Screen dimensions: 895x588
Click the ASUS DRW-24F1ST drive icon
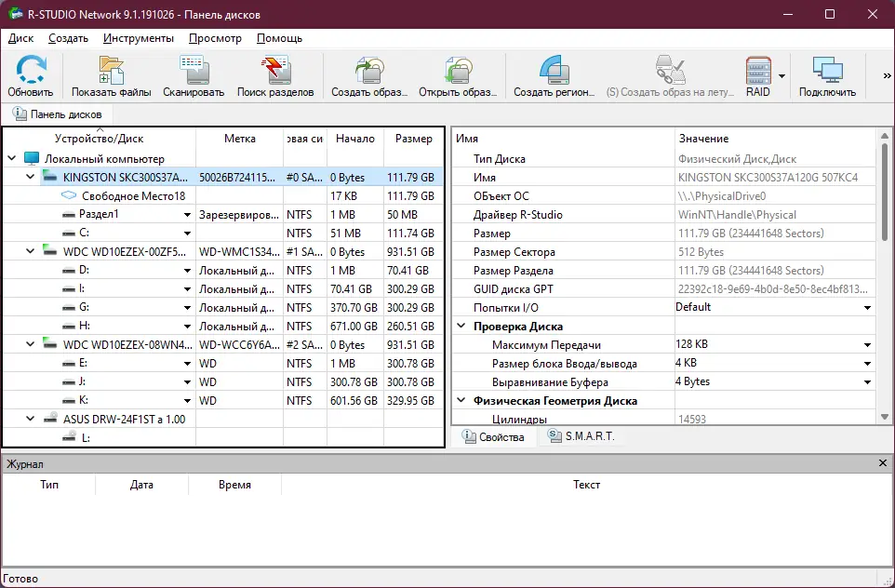coord(50,418)
